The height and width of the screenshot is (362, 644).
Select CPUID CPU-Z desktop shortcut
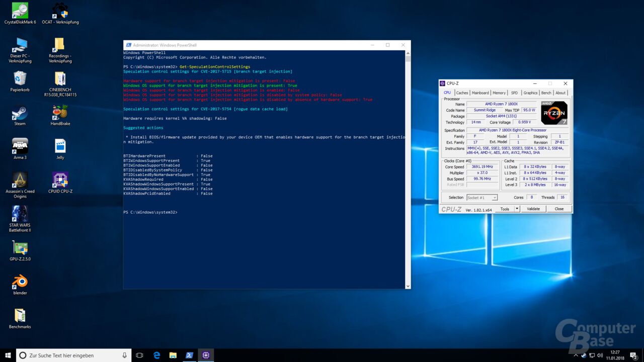click(x=60, y=183)
